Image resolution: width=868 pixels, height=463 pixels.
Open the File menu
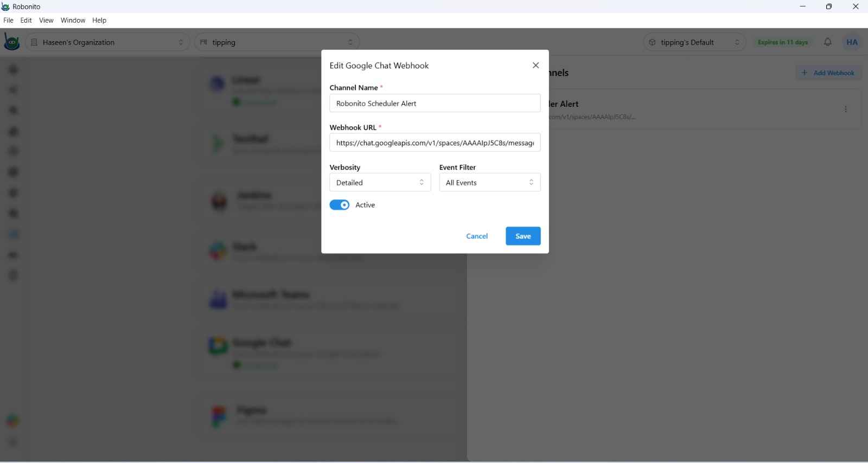coord(8,20)
